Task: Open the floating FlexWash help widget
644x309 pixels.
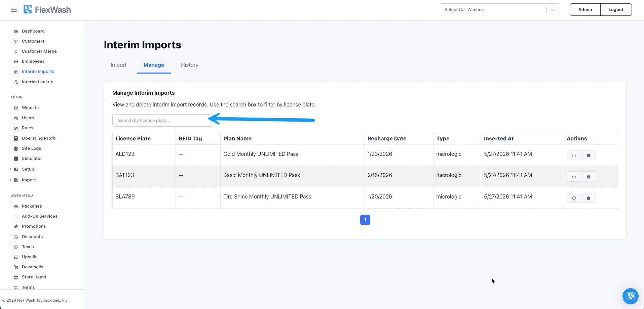Action: tap(630, 296)
